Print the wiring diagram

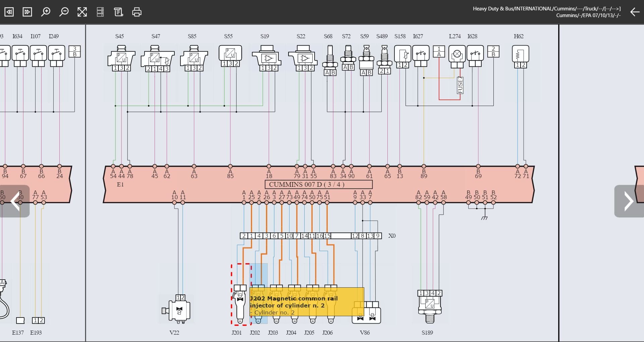click(137, 12)
